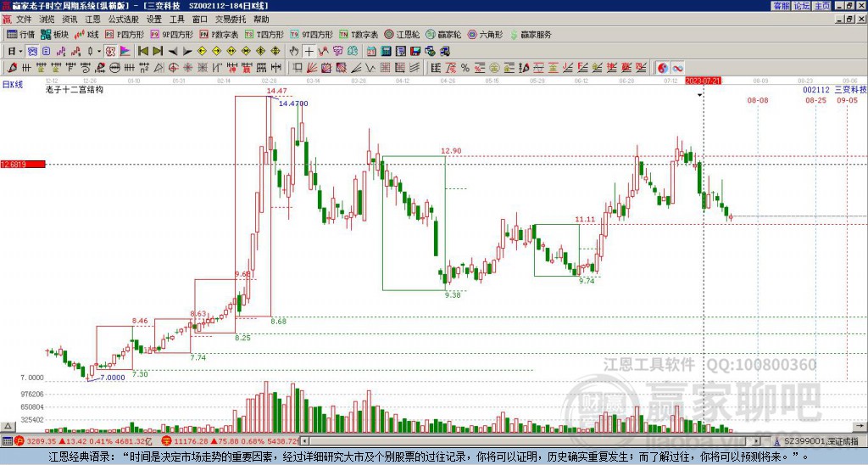The height and width of the screenshot is (465, 868).
Task: Open the T数字表 time number table
Action: (x=359, y=34)
